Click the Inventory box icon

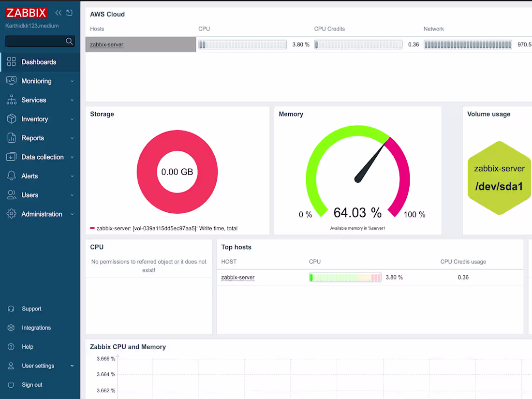pos(11,119)
